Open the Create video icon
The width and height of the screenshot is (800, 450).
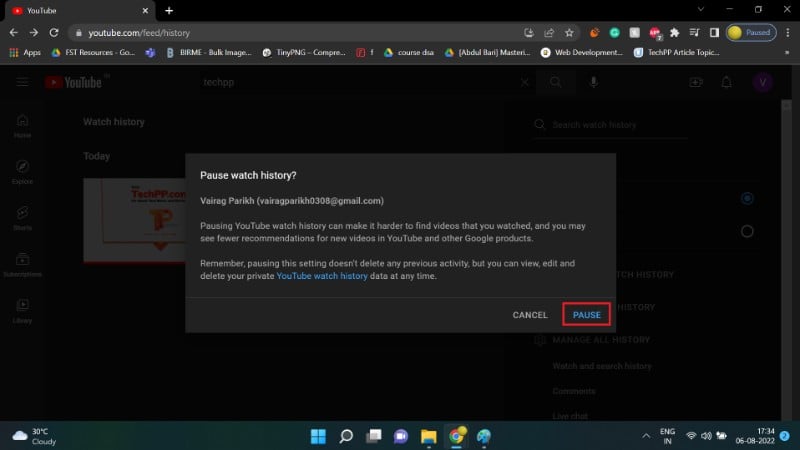tap(696, 82)
